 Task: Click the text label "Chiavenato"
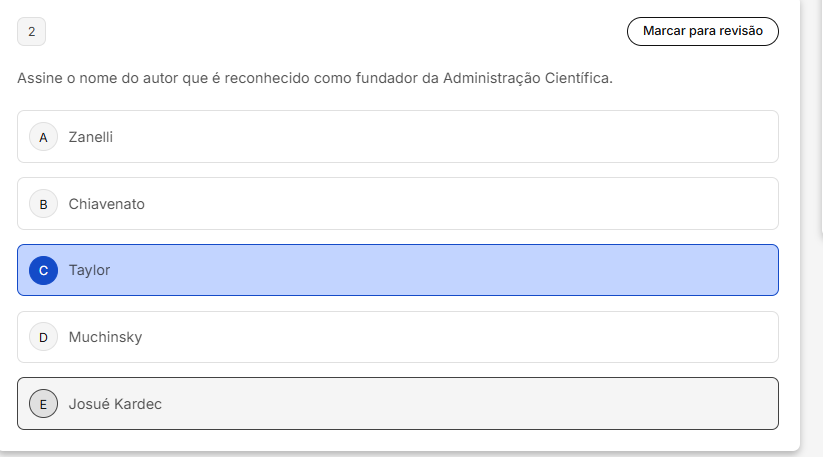pyautogui.click(x=107, y=204)
